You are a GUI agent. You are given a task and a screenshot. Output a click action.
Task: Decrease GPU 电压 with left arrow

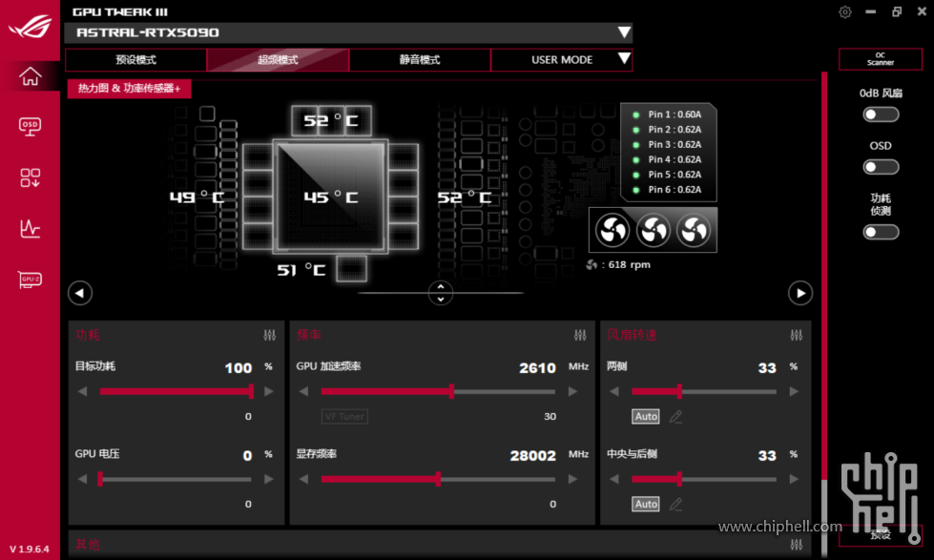click(83, 479)
